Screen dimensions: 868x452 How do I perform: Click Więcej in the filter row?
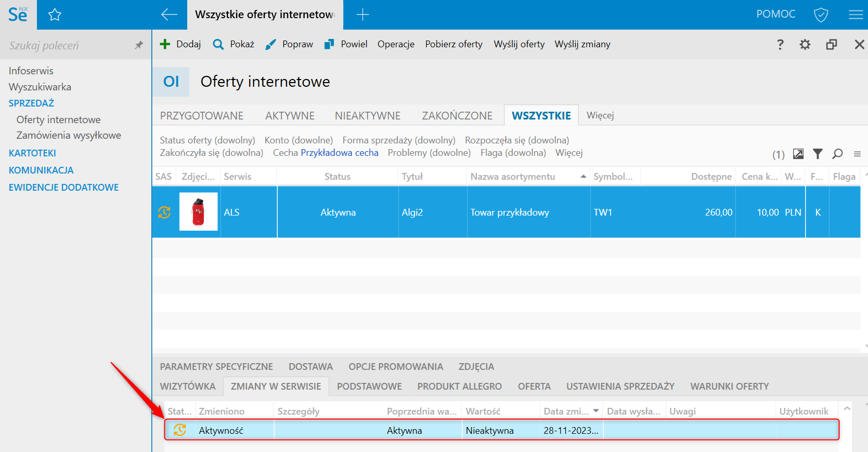click(x=569, y=153)
